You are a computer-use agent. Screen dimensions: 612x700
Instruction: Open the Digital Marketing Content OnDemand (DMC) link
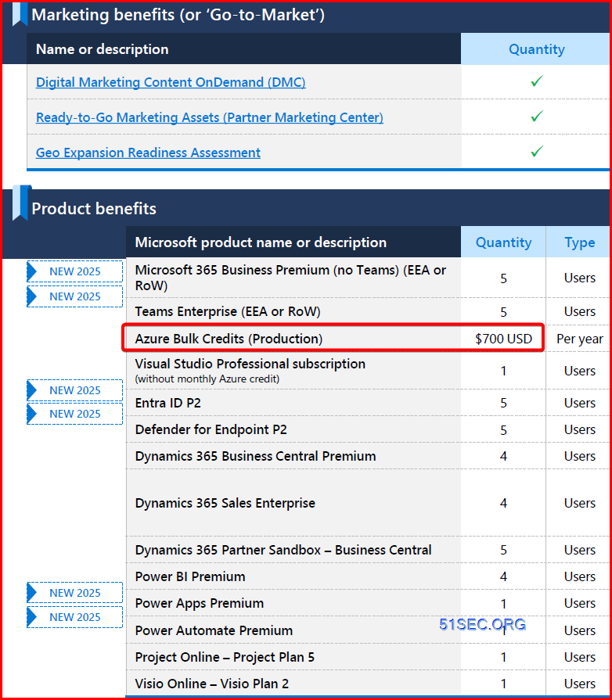171,83
